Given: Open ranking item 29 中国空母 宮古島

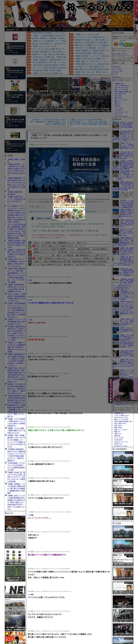Looking at the screenshot, I should point(16,488).
